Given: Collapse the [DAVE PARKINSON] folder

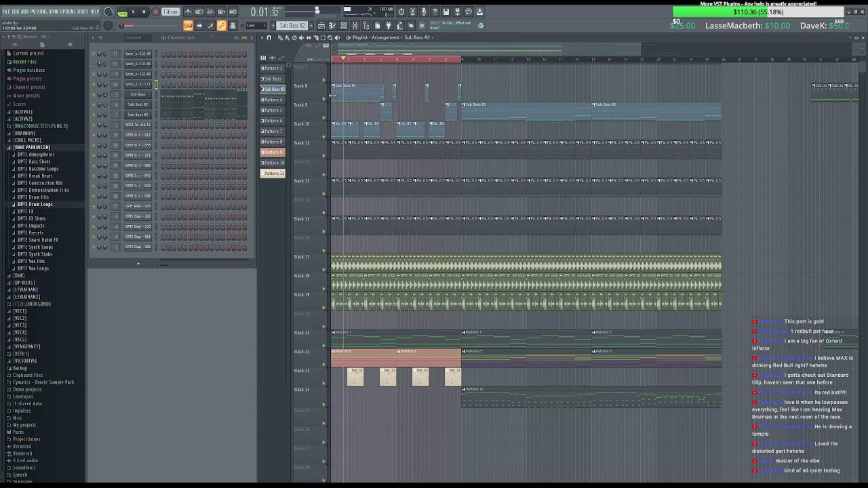Looking at the screenshot, I should (31, 148).
